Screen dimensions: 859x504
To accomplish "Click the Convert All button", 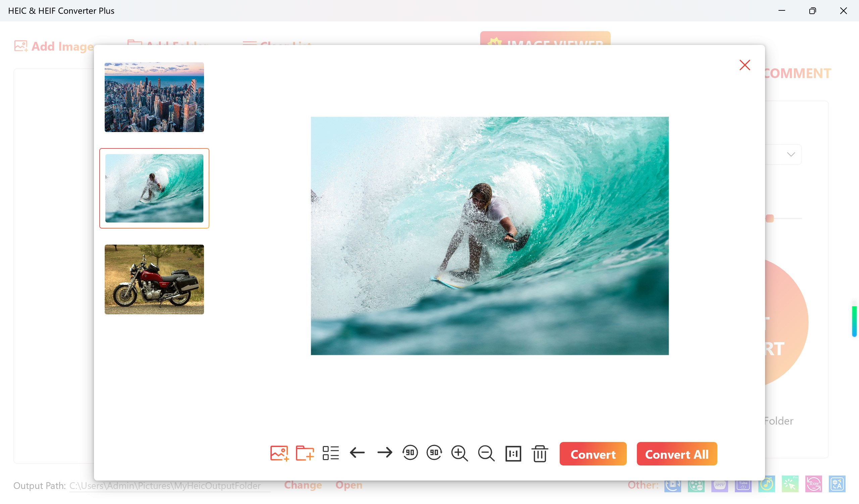I will click(677, 454).
